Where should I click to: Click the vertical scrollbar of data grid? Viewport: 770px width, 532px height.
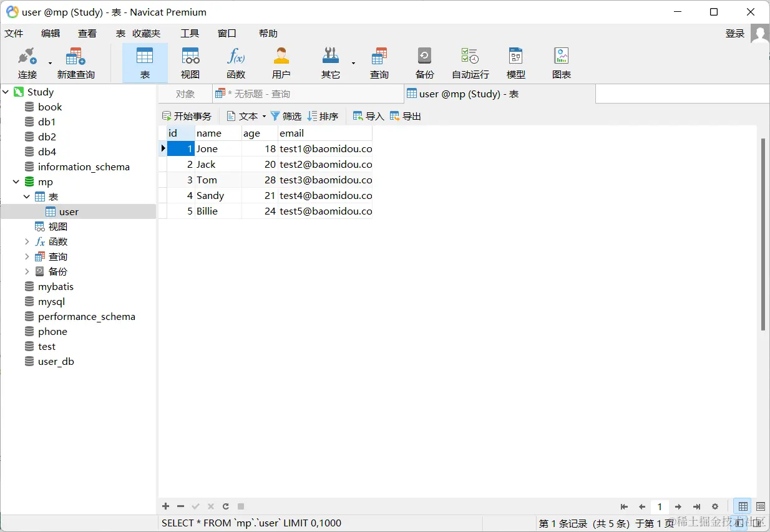pyautogui.click(x=763, y=234)
